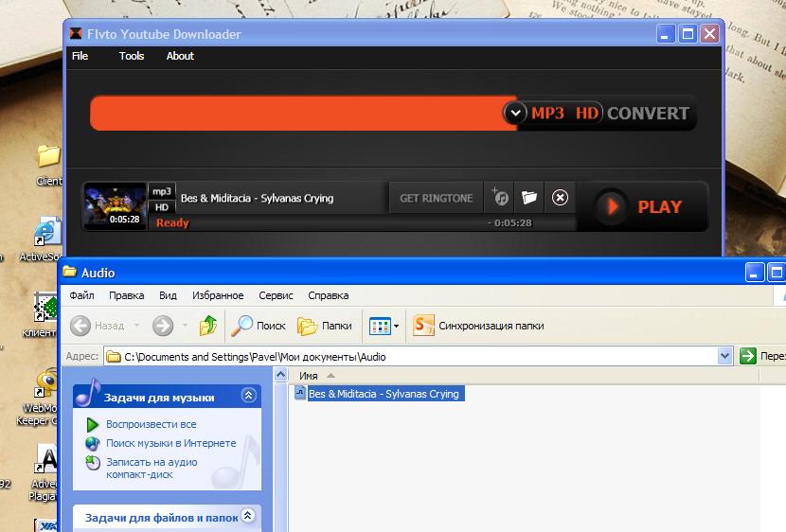Click the PLAY button in Flvto

[643, 206]
